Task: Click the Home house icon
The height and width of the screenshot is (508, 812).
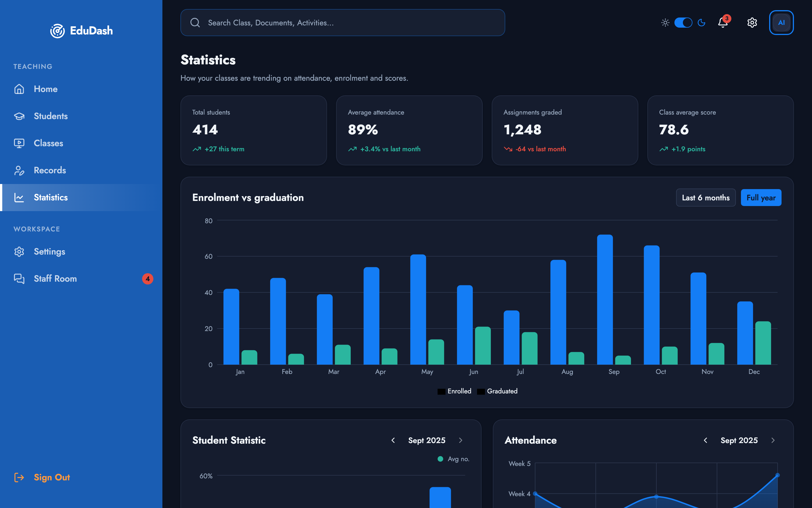Action: point(19,89)
